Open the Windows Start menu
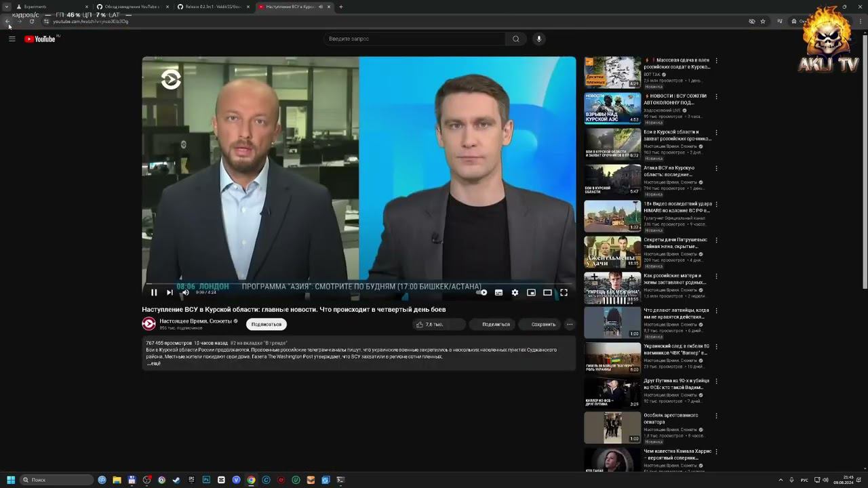 click(x=11, y=480)
